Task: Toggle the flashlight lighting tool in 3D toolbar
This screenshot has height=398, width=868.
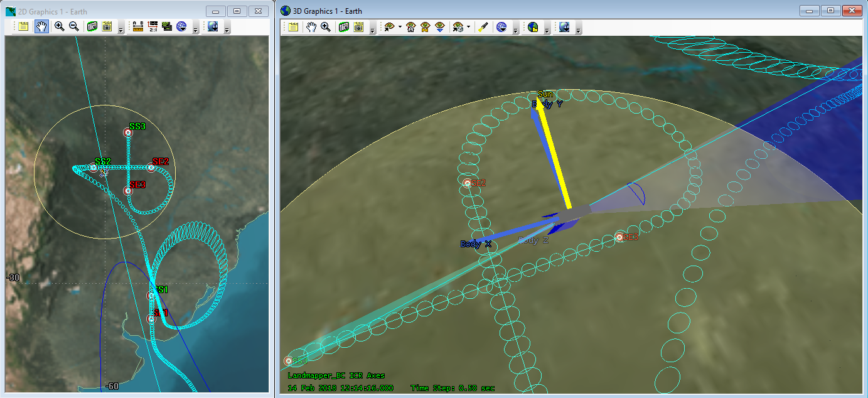Action: pos(483,27)
